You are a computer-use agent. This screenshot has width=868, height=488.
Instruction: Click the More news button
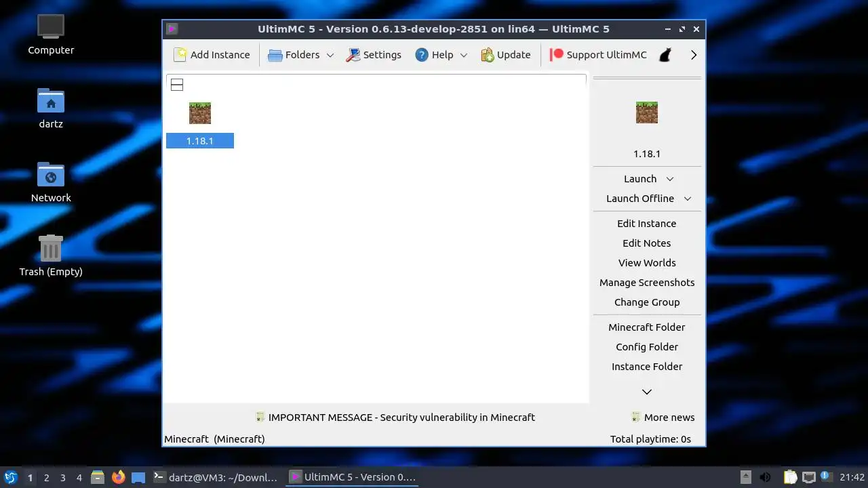663,418
